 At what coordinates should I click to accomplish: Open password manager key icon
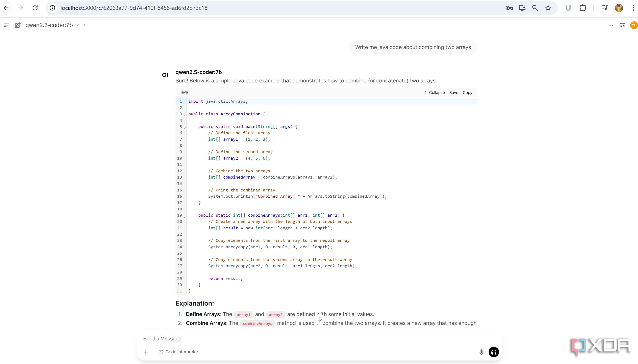(509, 8)
